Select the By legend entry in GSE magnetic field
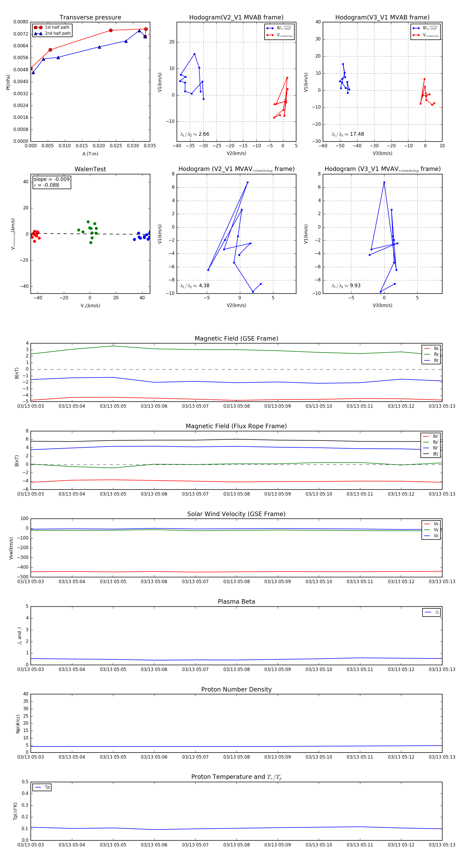 coord(431,354)
